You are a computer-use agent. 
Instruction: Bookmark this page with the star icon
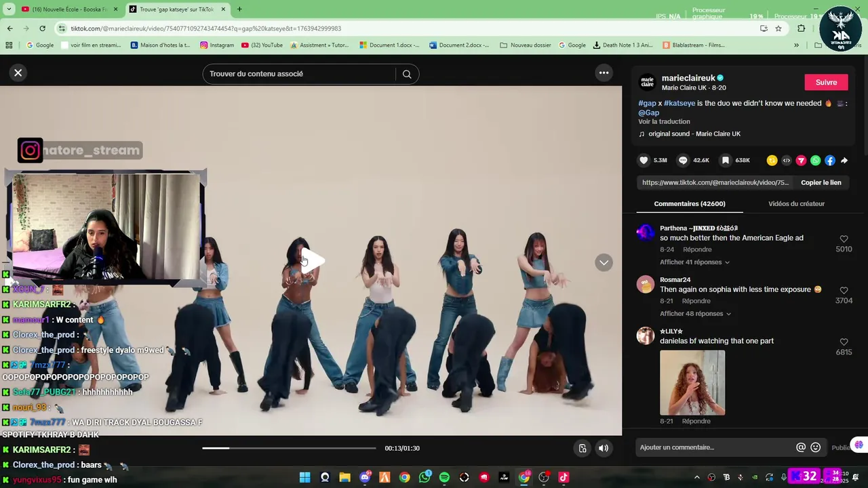778,28
